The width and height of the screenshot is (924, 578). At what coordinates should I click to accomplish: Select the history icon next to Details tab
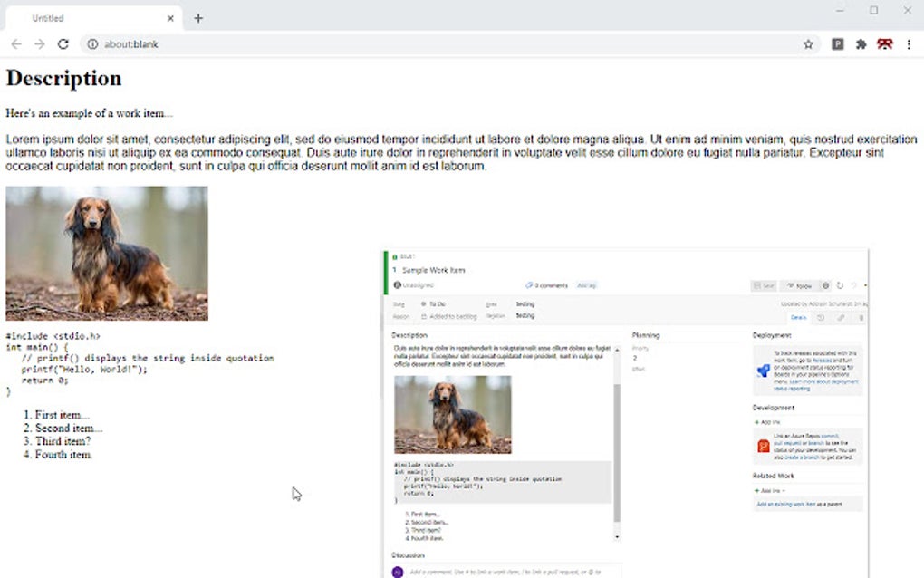(x=821, y=317)
